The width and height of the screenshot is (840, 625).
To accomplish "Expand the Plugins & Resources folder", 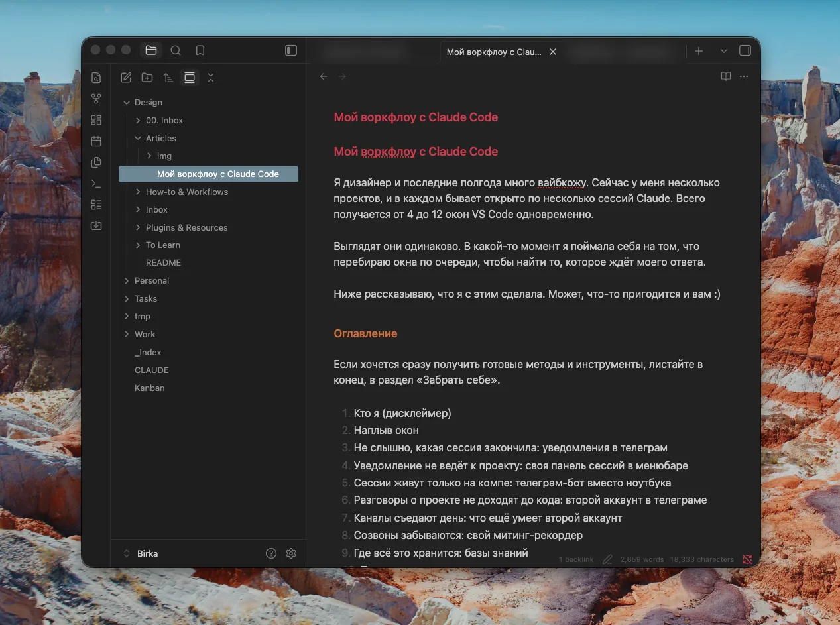I will coord(138,228).
